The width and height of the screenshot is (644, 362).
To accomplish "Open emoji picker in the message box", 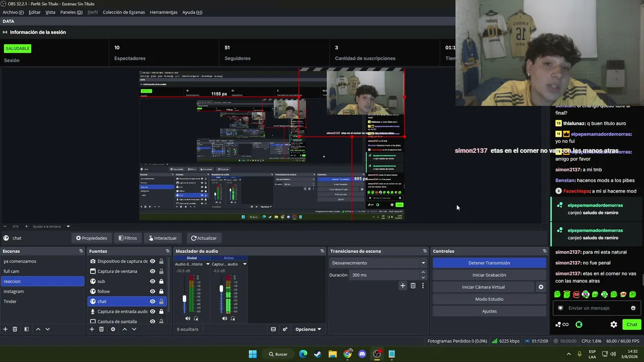I will (x=633, y=308).
